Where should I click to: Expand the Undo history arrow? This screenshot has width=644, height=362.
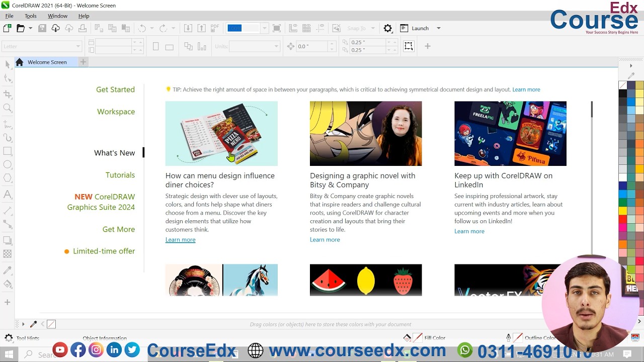pos(152,28)
